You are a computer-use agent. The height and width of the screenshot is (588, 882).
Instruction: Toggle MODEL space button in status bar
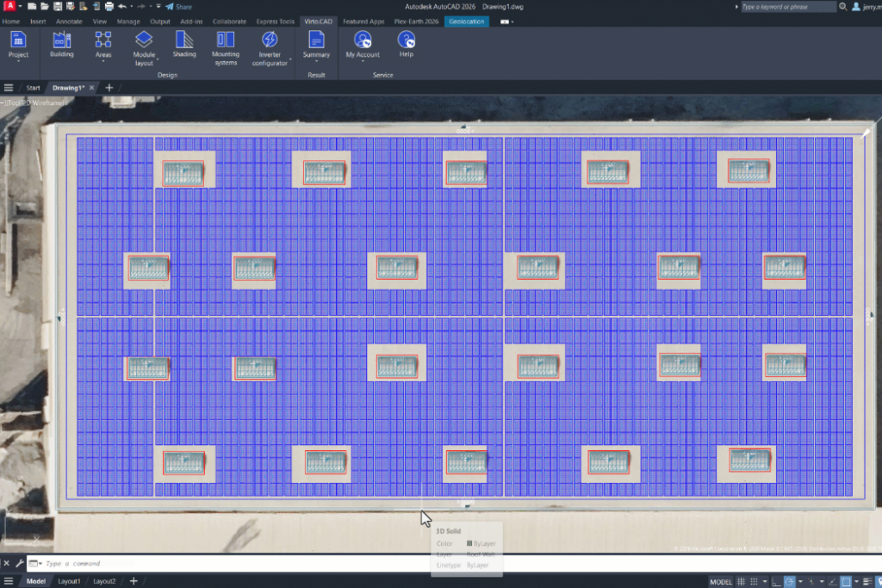tap(721, 581)
